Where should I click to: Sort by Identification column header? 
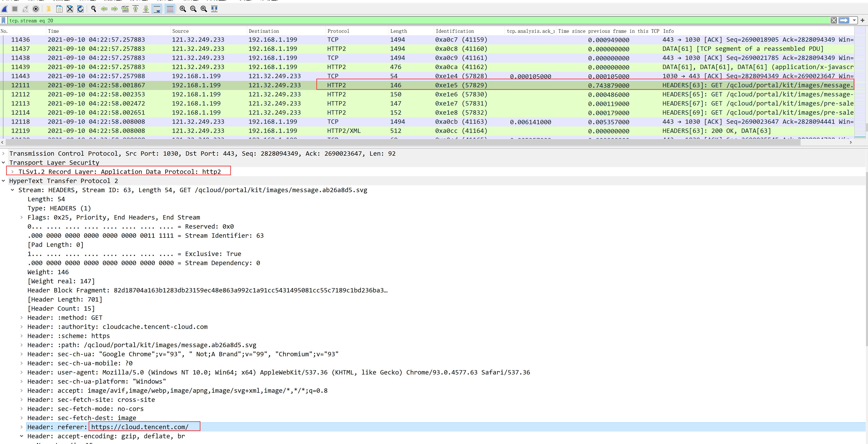[469, 31]
